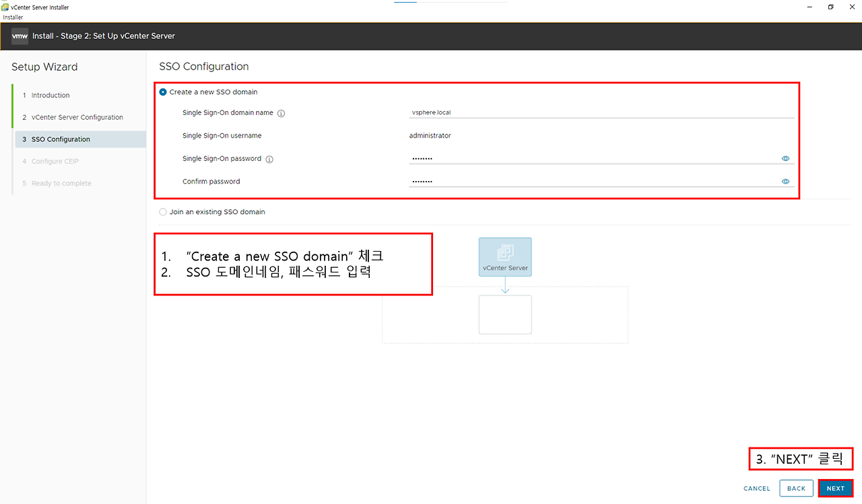The width and height of the screenshot is (862, 504).
Task: Click the Confirm password label
Action: 211,182
